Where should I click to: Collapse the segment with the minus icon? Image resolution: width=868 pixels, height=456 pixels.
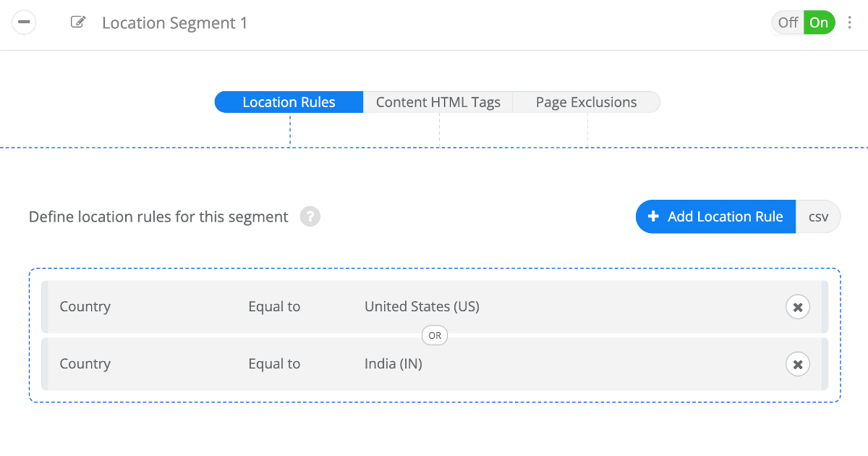tap(24, 22)
